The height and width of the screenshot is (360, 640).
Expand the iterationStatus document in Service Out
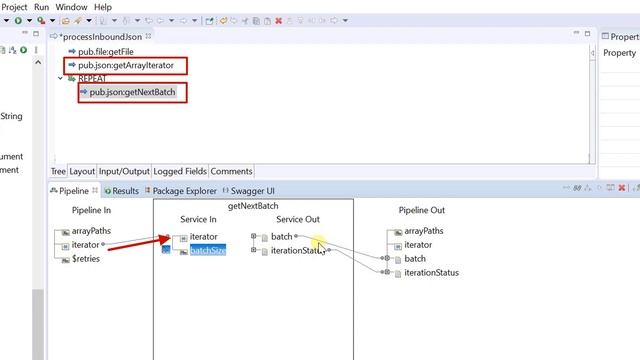tap(253, 249)
